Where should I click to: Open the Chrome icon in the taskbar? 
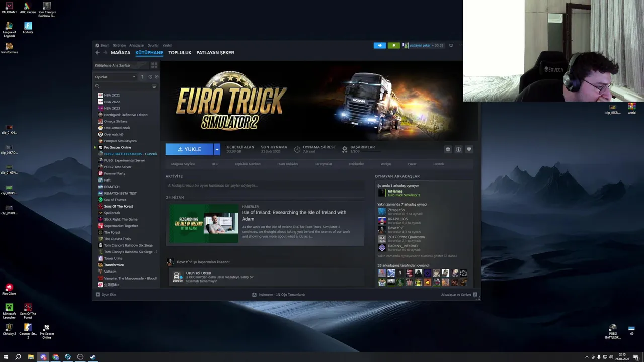55,357
